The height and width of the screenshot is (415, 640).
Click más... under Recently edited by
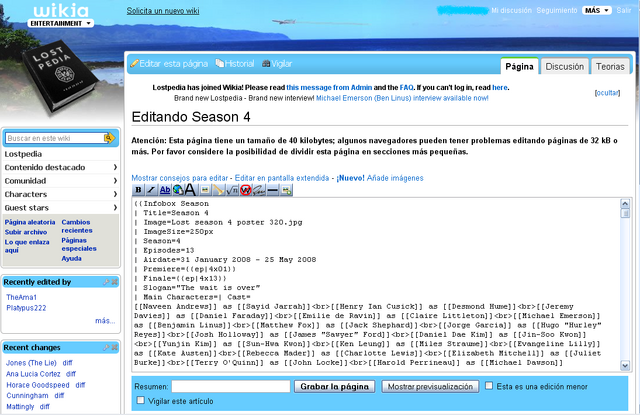pyautogui.click(x=105, y=321)
